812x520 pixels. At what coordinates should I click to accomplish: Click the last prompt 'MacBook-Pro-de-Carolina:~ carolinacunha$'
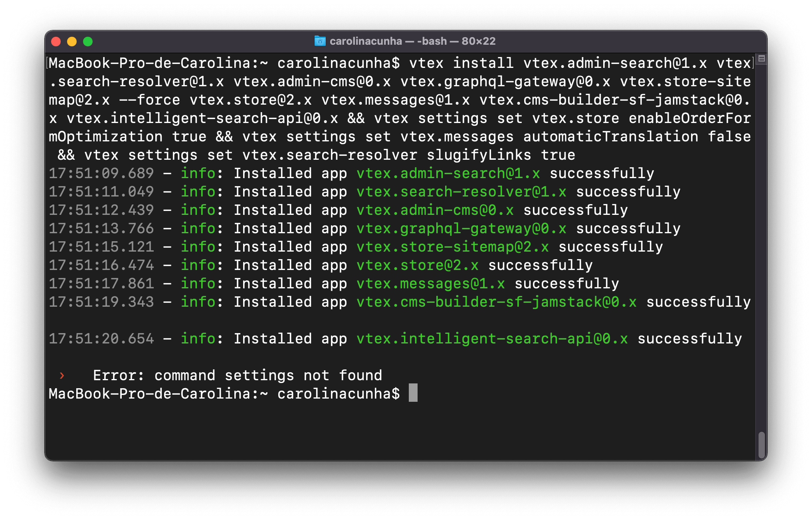(224, 394)
